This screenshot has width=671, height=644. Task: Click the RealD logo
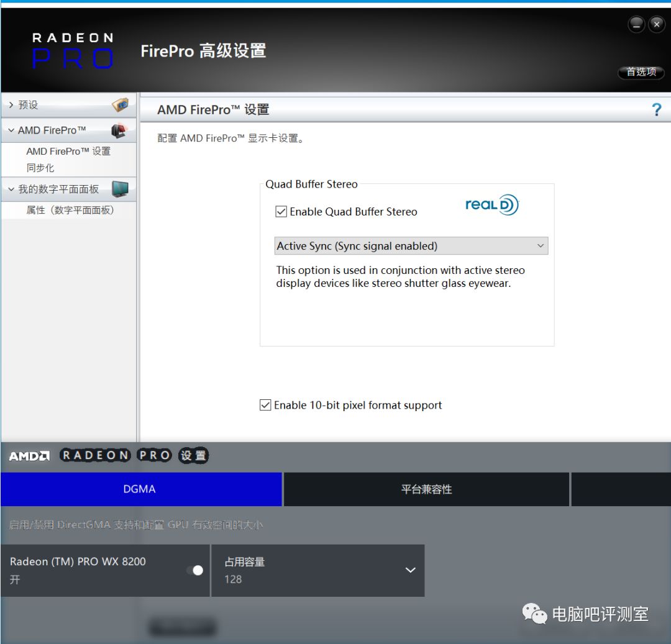click(x=492, y=205)
